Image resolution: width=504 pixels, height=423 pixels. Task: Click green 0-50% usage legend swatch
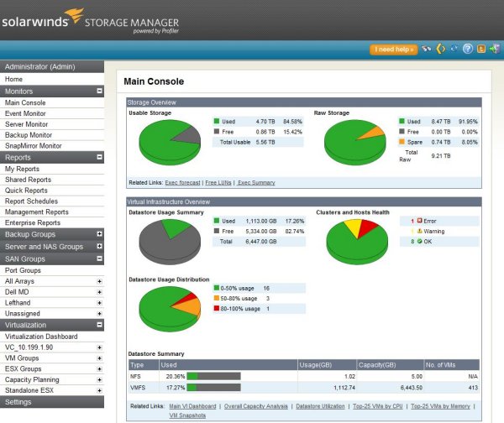(x=217, y=288)
